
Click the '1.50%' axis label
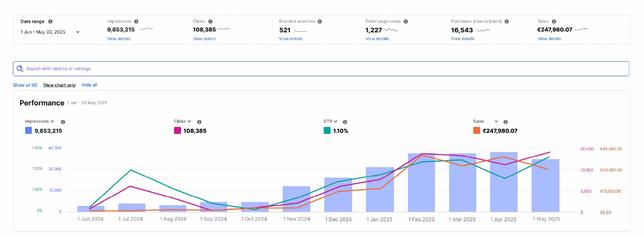tap(37, 148)
